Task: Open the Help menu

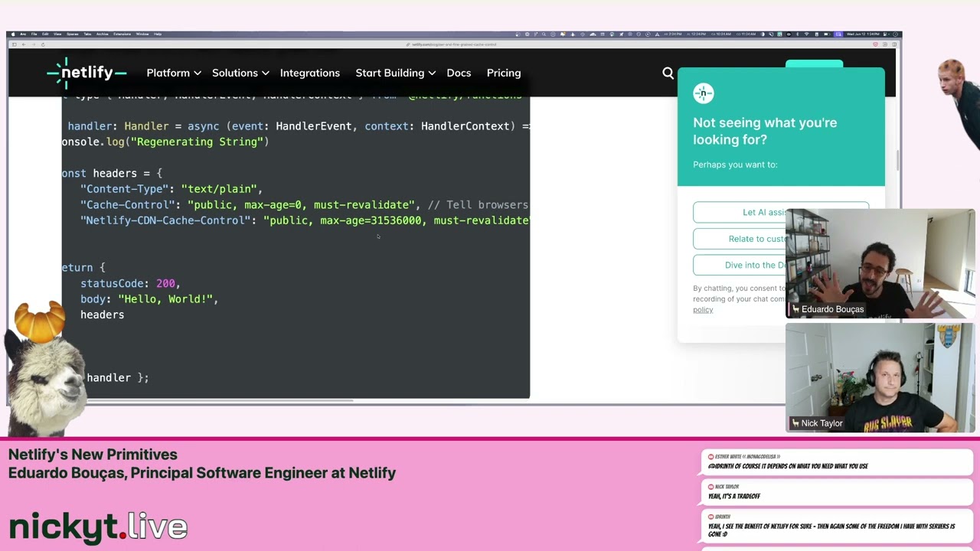Action: point(158,34)
